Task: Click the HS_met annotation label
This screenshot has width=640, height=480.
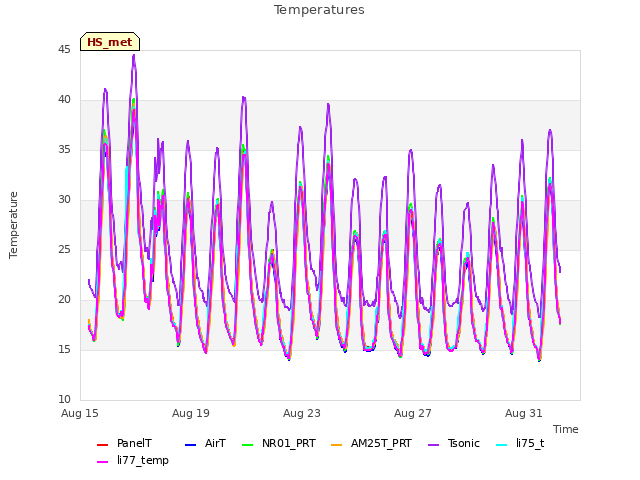Action: [x=110, y=42]
